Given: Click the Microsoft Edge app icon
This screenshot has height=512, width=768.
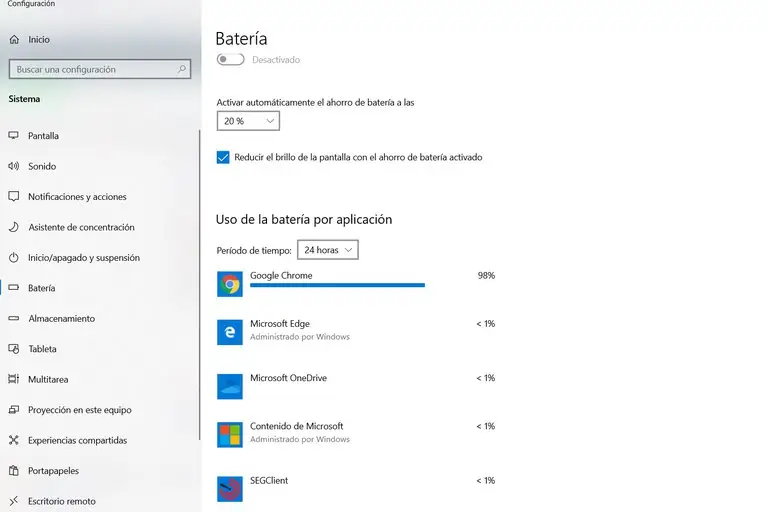Looking at the screenshot, I should click(230, 332).
